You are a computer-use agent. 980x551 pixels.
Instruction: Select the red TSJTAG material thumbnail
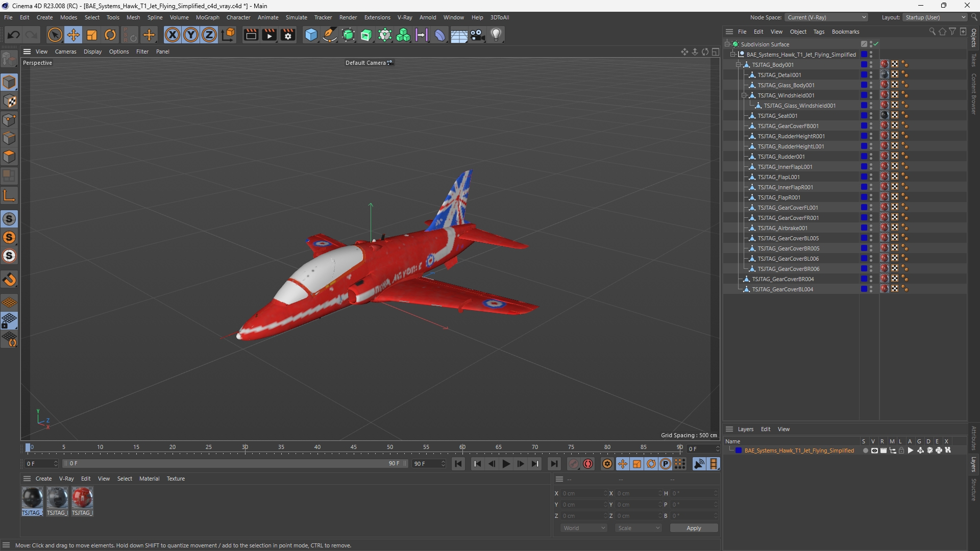[82, 497]
